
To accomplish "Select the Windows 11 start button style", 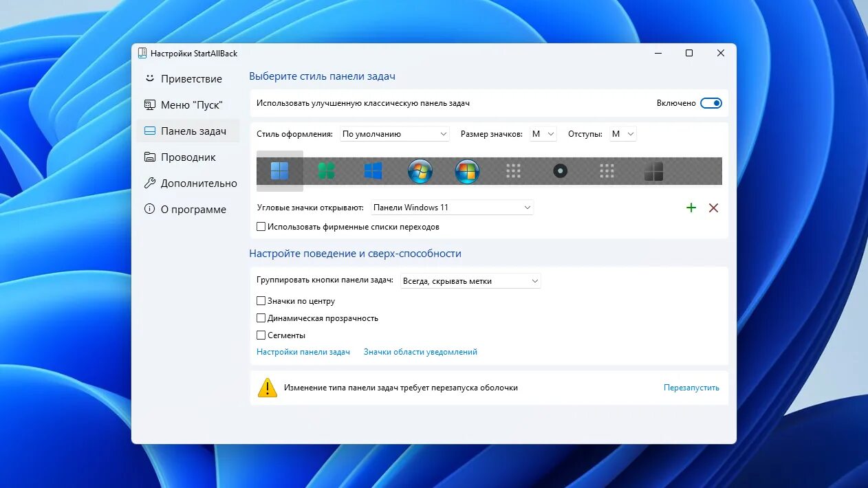I will coord(280,171).
